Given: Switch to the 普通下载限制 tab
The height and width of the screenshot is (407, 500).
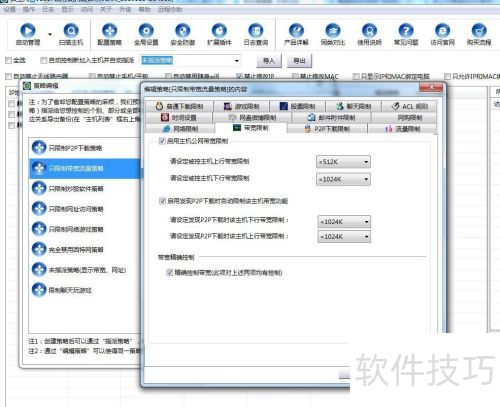Looking at the screenshot, I should 179,106.
